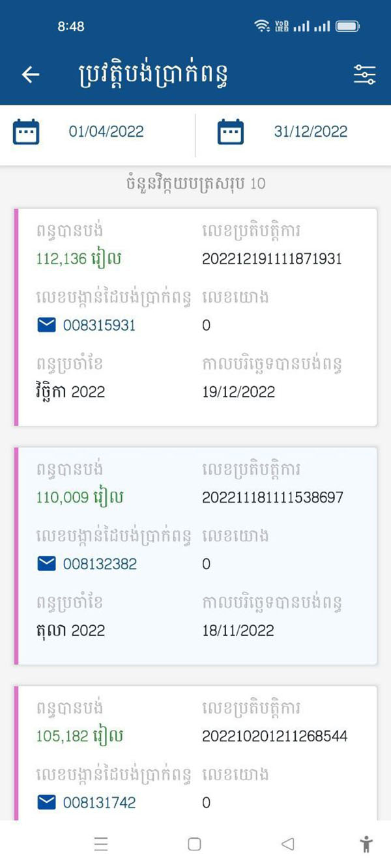Open the filter sliders icon

(x=364, y=75)
